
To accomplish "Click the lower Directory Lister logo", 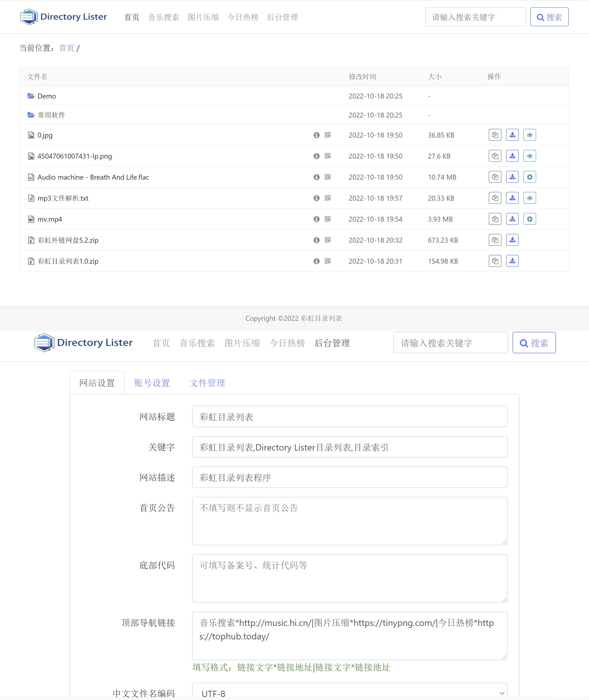I will pos(83,343).
